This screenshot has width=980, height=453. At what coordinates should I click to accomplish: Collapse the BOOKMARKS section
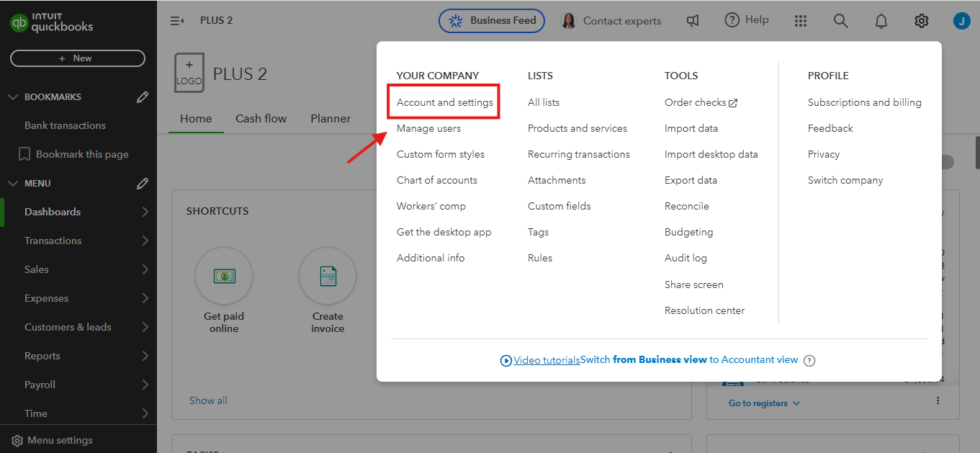tap(12, 97)
